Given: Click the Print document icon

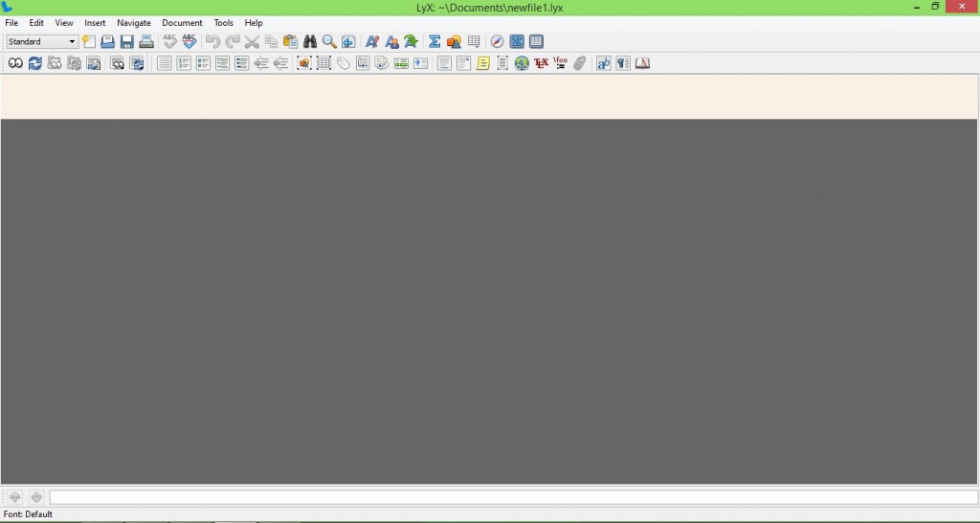Looking at the screenshot, I should (x=146, y=42).
